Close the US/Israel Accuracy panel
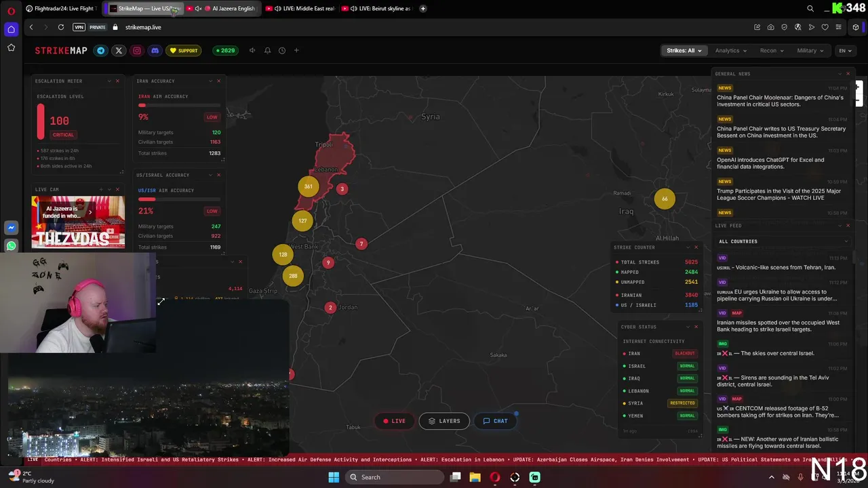868x488 pixels. tap(218, 175)
